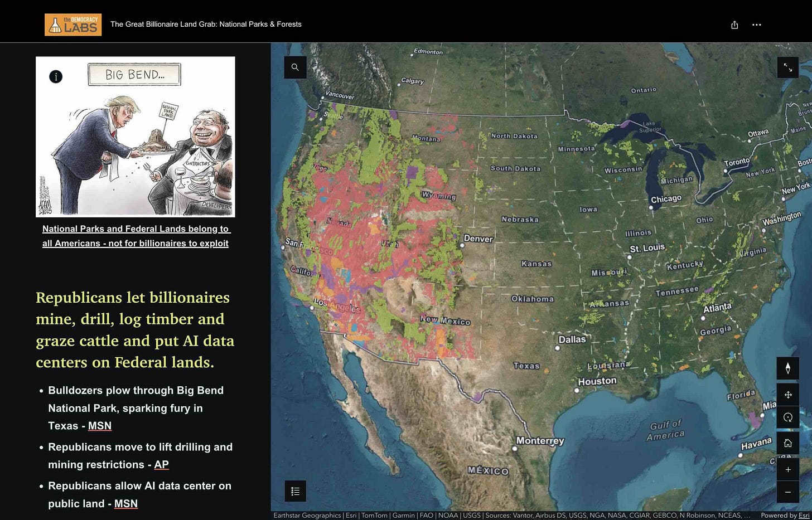Open the three-dots more options menu

tap(757, 25)
